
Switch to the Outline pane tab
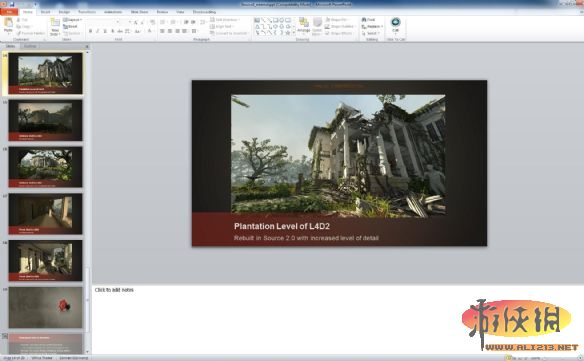(30, 46)
